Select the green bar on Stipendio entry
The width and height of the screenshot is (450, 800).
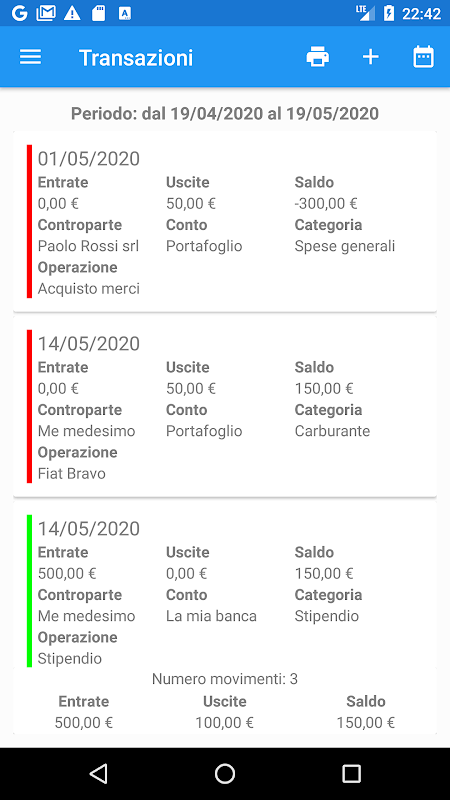(30, 591)
